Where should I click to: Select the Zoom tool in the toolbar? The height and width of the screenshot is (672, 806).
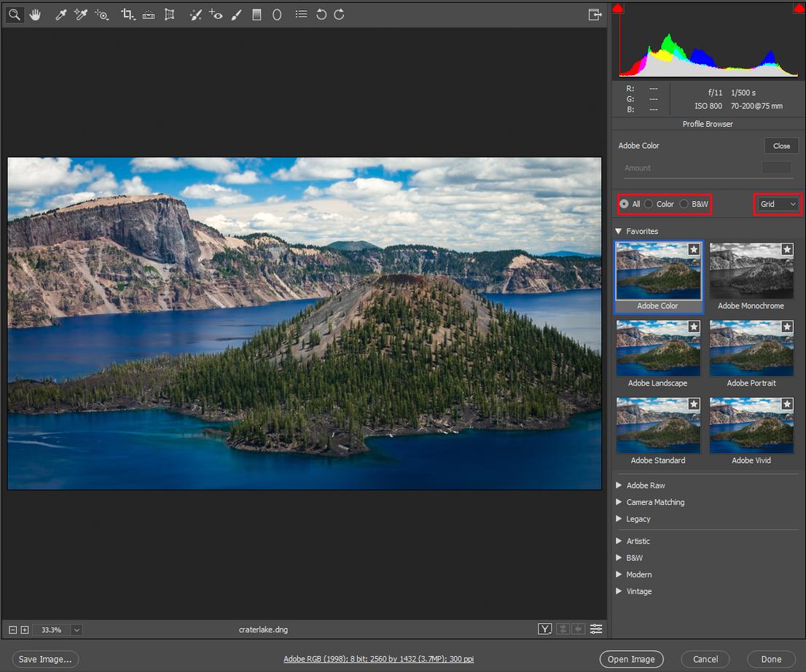(15, 15)
